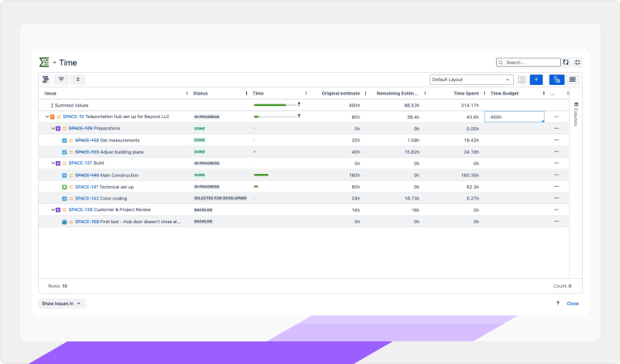The height and width of the screenshot is (364, 620).
Task: Click the help question mark icon
Action: click(558, 303)
